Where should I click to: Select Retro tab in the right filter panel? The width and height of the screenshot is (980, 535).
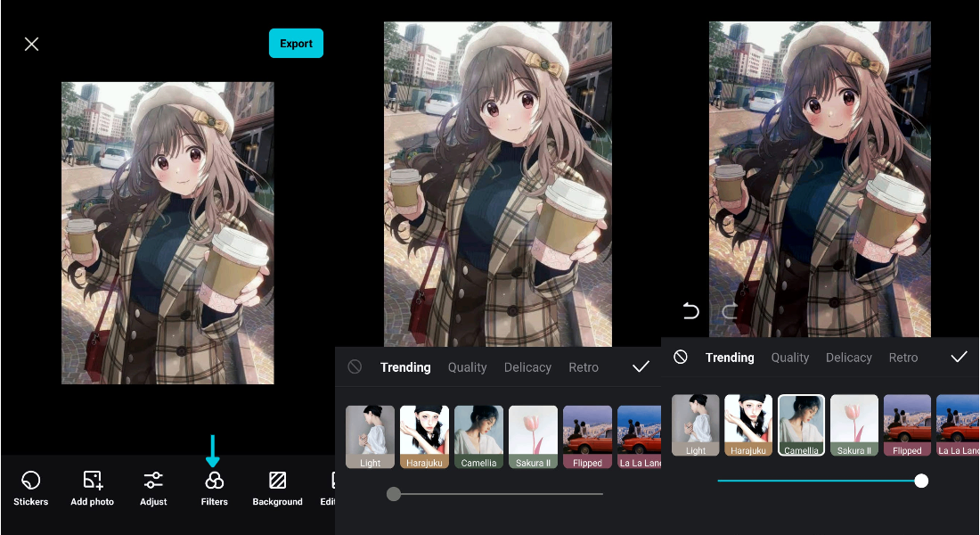(x=903, y=358)
